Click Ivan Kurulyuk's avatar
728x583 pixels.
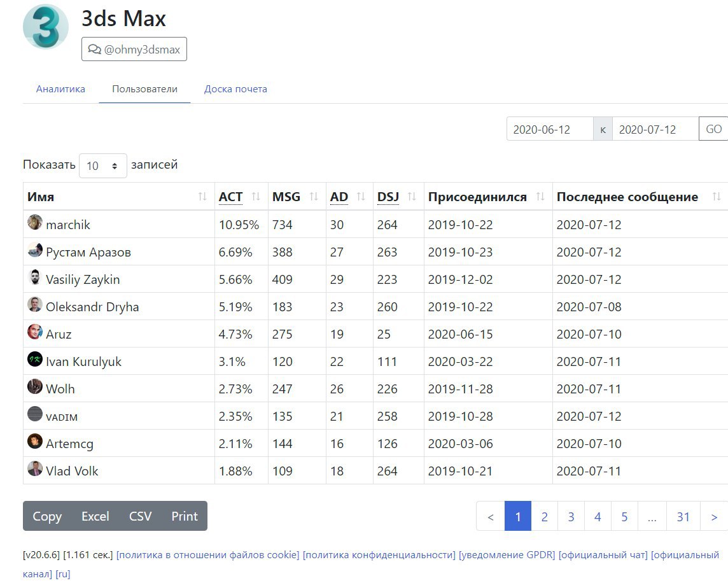[x=35, y=359]
